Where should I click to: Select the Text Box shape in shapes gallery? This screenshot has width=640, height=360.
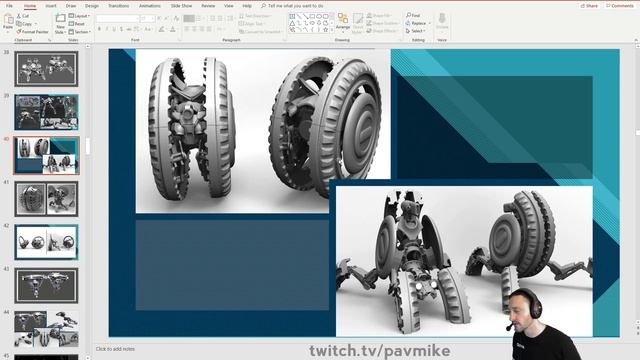click(x=292, y=16)
